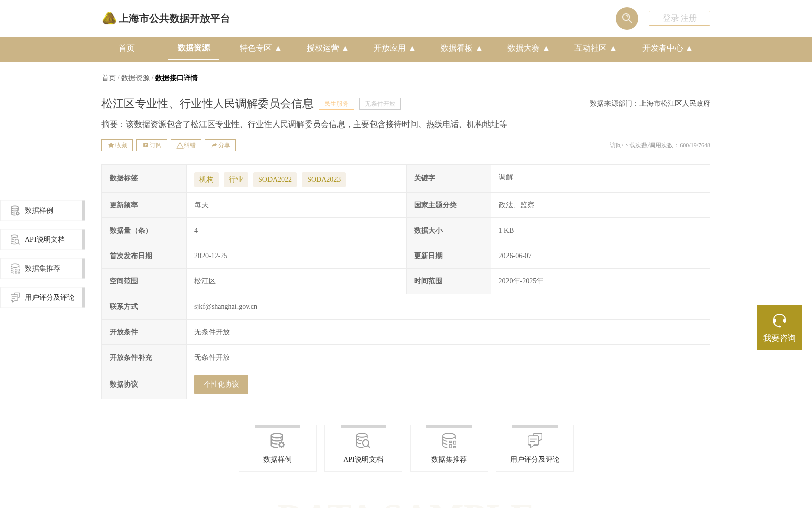
Task: Share the dataset via 分享
Action: coord(220,145)
